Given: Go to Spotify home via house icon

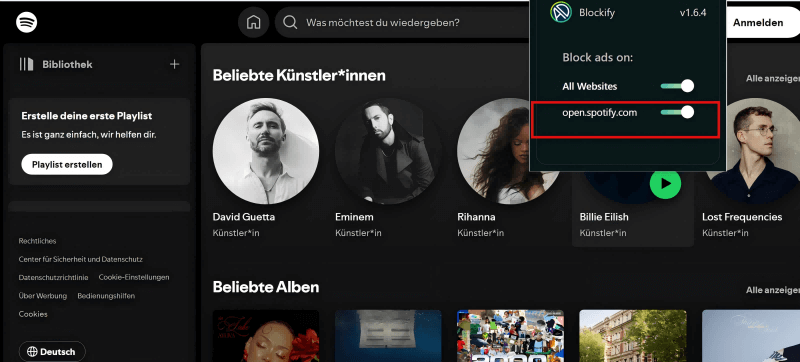Looking at the screenshot, I should pos(254,23).
